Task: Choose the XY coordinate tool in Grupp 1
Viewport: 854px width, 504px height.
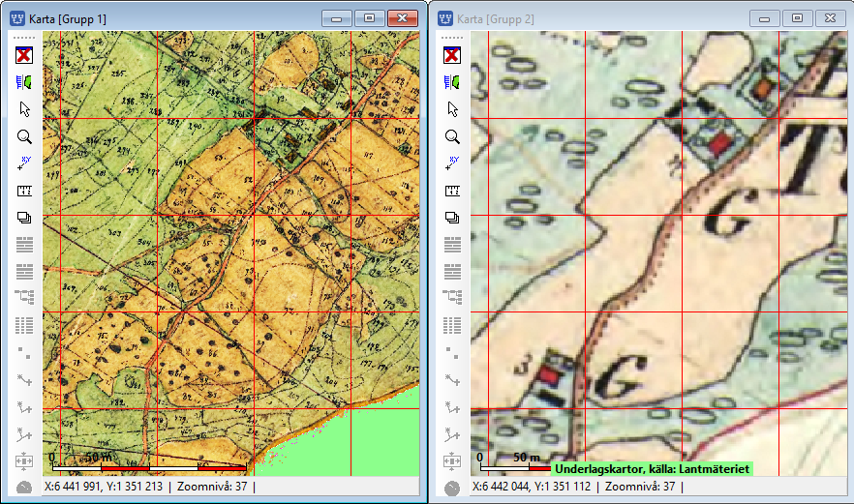Action: pyautogui.click(x=24, y=163)
